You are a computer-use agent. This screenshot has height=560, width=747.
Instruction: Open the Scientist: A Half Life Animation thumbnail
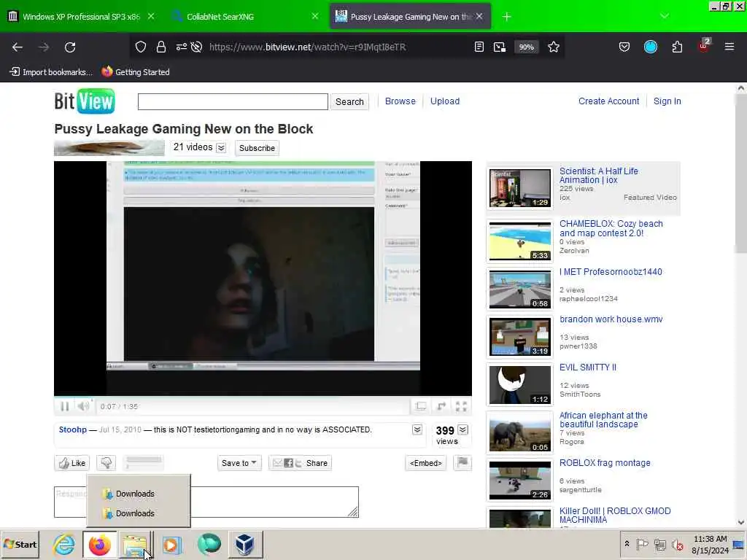(519, 187)
